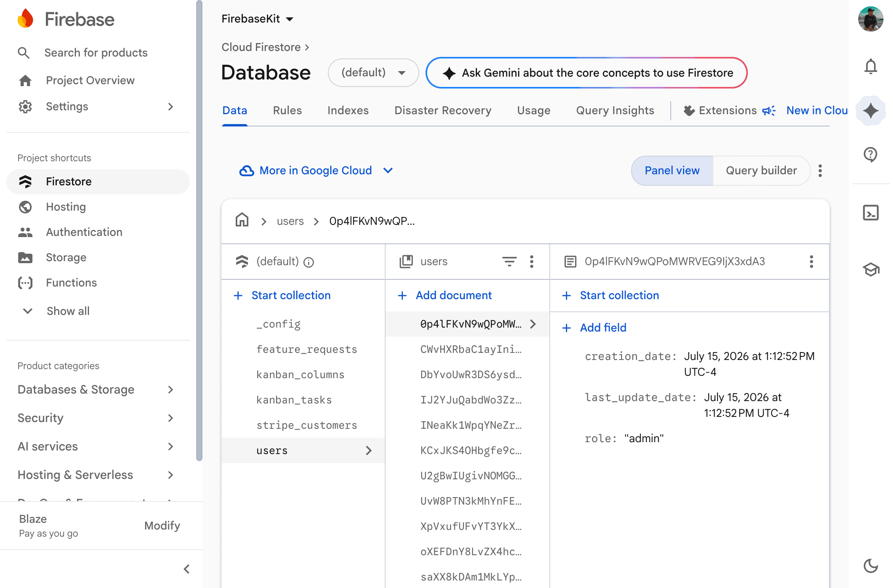Open New in Cloud link

(817, 110)
